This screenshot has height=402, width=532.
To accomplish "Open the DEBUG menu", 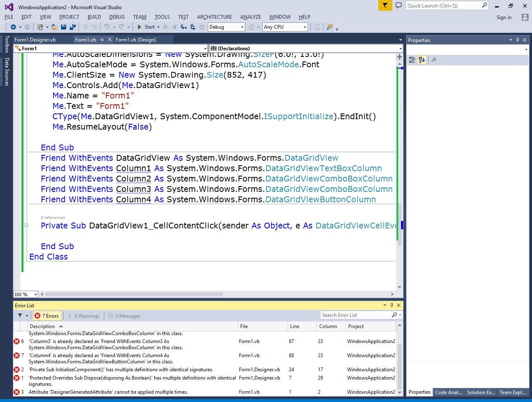I will (x=117, y=17).
